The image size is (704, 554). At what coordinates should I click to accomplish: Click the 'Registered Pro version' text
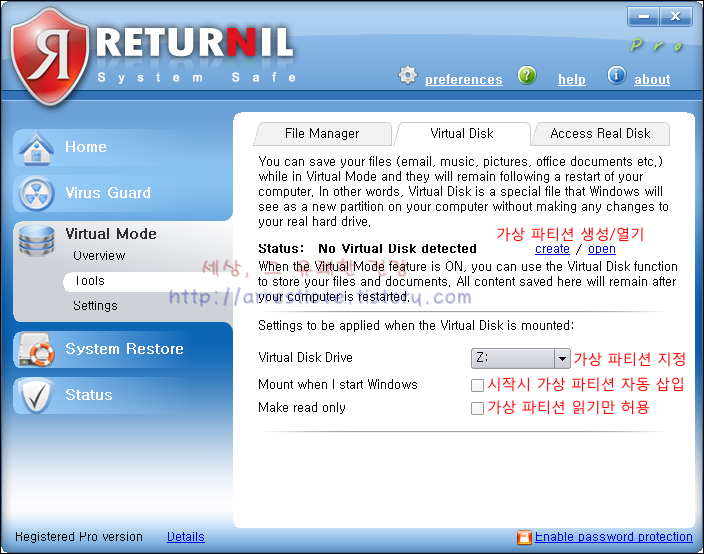79,537
